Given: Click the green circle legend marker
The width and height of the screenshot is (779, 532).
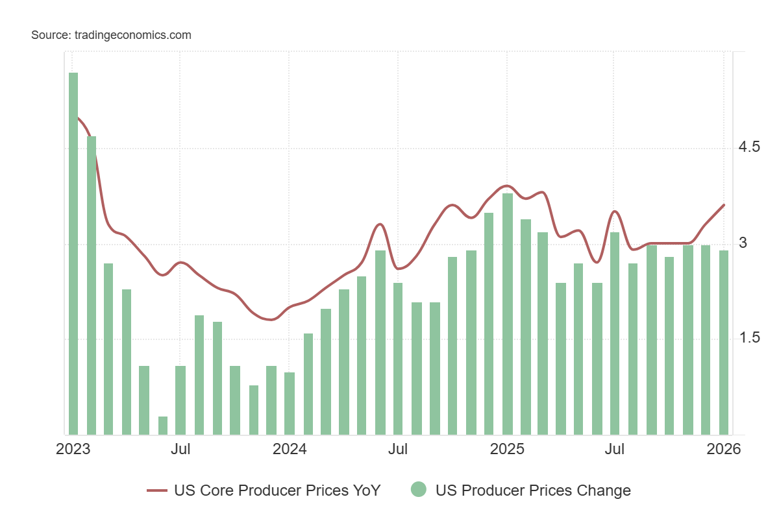Looking at the screenshot, I should click(x=419, y=490).
